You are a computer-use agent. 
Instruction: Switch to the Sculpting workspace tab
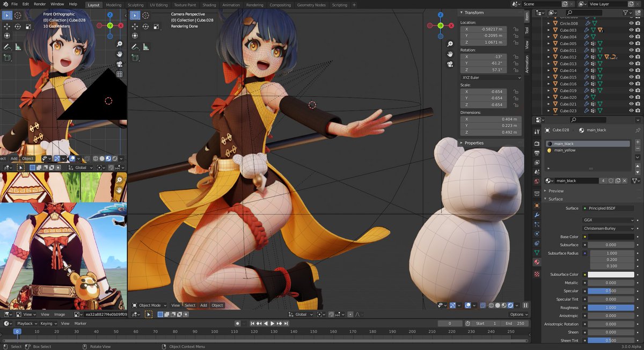point(135,5)
